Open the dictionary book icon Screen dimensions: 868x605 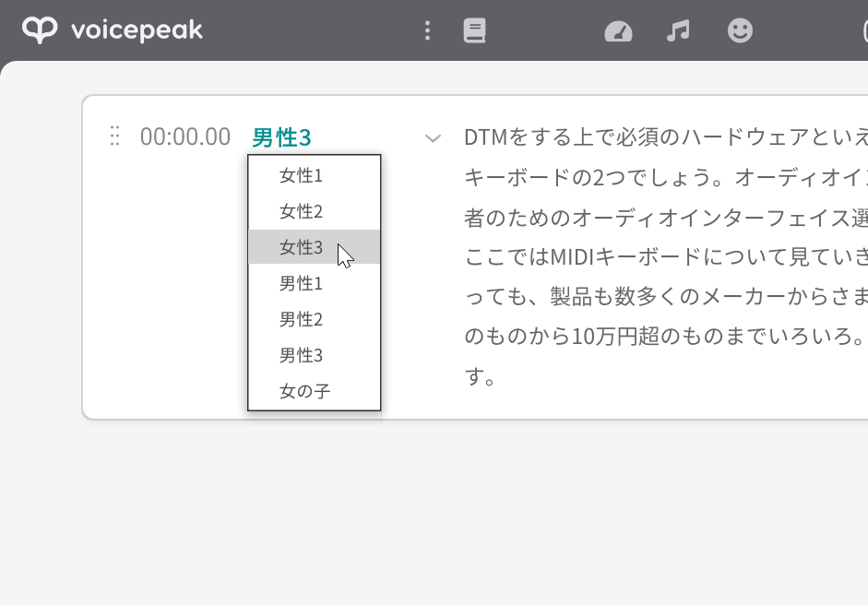point(474,30)
